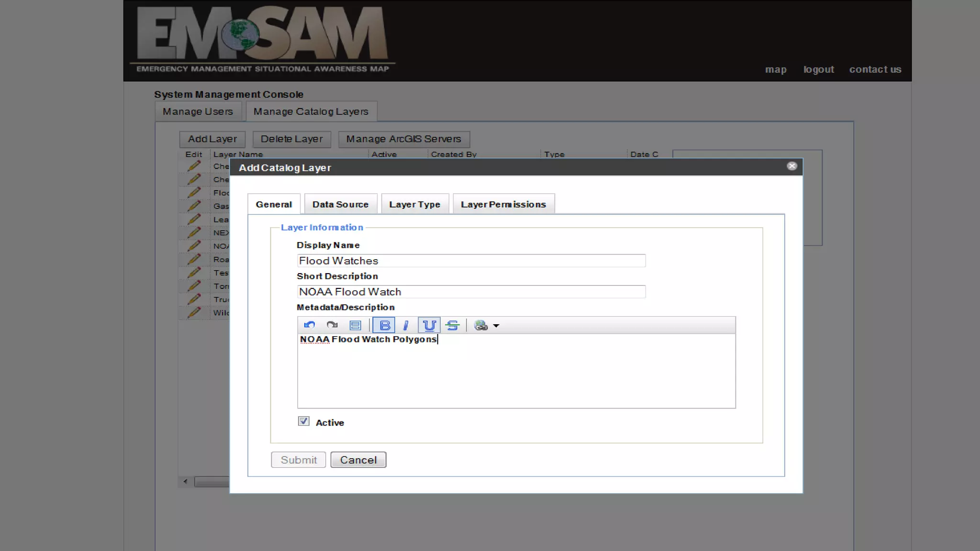The width and height of the screenshot is (980, 551).
Task: Open the Layer Permissions tab
Action: pos(503,204)
